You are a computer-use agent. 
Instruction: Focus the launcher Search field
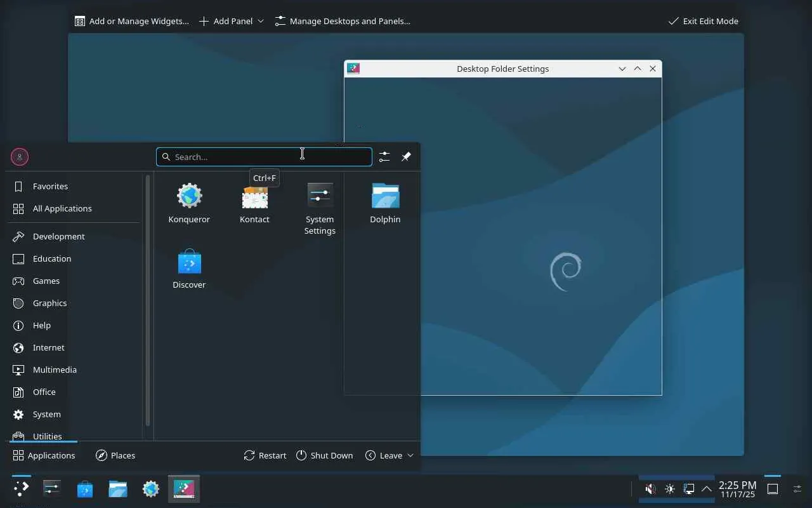[x=264, y=157]
